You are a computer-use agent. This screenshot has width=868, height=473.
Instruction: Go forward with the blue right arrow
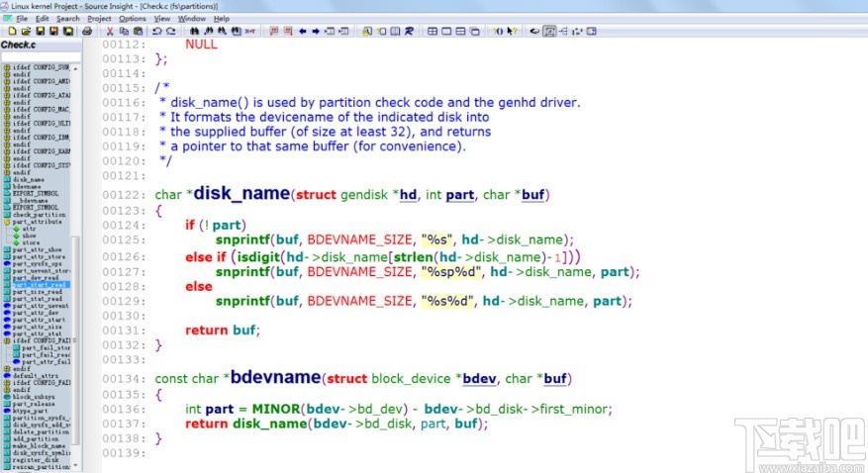click(316, 32)
